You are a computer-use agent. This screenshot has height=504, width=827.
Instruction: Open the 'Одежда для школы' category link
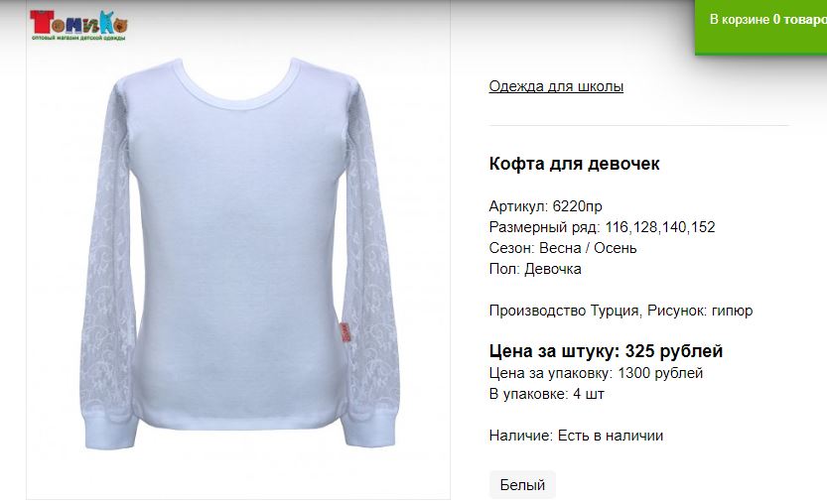point(556,86)
